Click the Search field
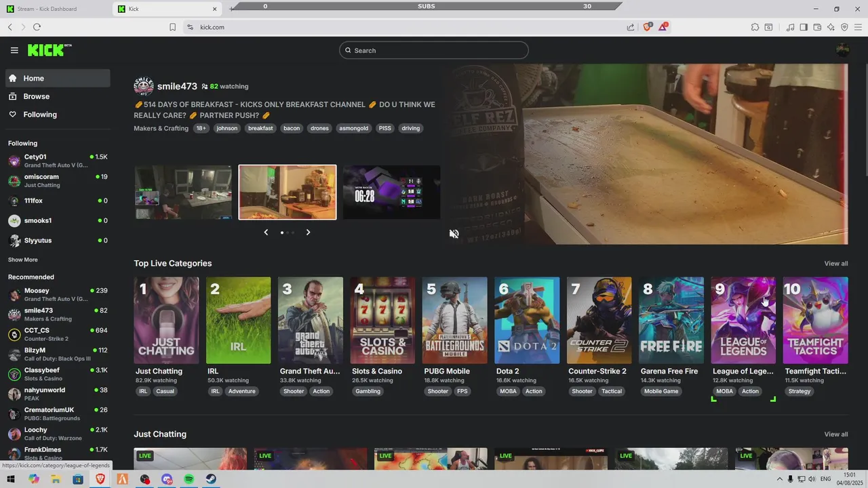This screenshot has height=488, width=868. 434,50
